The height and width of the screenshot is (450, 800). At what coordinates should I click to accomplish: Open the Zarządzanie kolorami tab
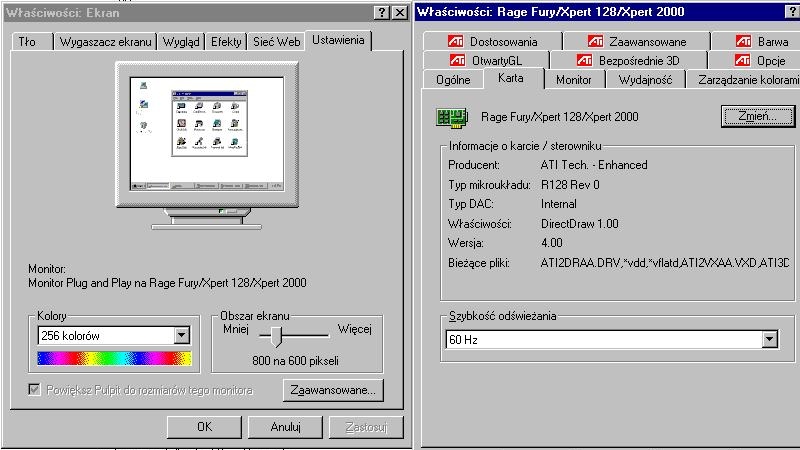point(743,80)
